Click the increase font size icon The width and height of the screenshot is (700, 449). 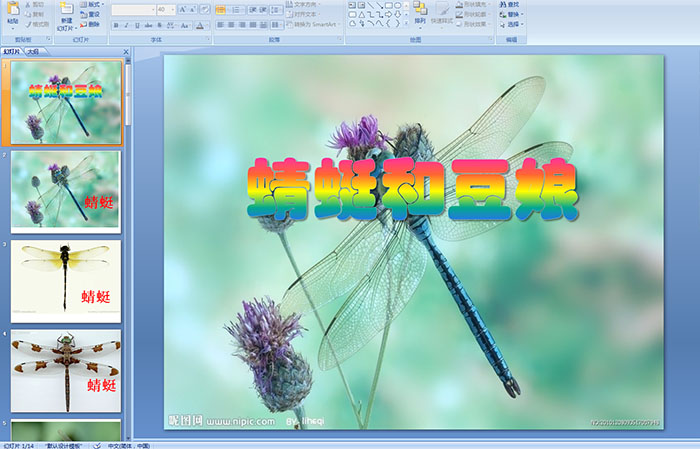pyautogui.click(x=182, y=9)
